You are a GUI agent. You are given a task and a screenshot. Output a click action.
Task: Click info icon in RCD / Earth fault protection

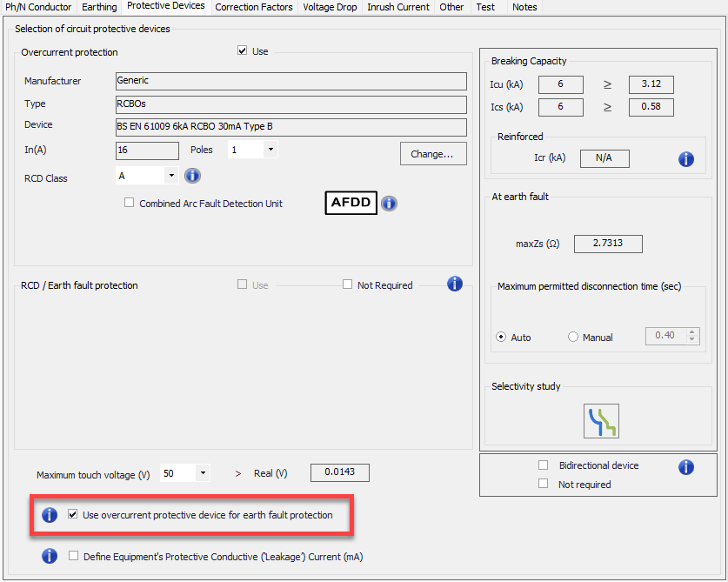[454, 284]
